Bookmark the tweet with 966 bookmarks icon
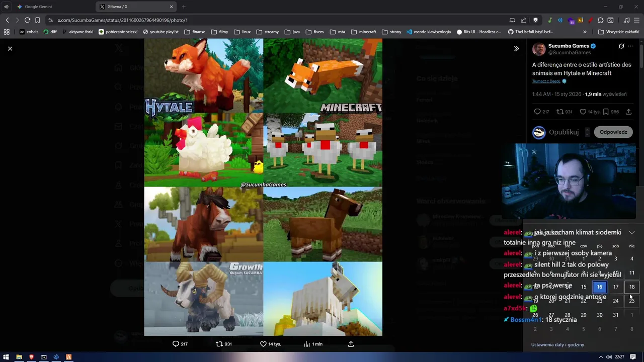Image resolution: width=644 pixels, height=362 pixels. (x=606, y=112)
